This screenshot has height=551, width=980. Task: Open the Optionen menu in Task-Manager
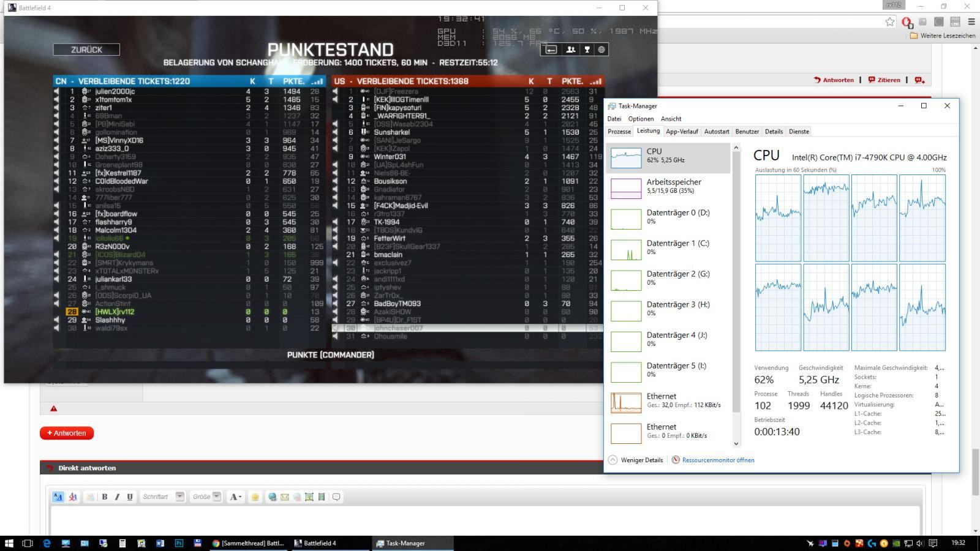coord(641,119)
